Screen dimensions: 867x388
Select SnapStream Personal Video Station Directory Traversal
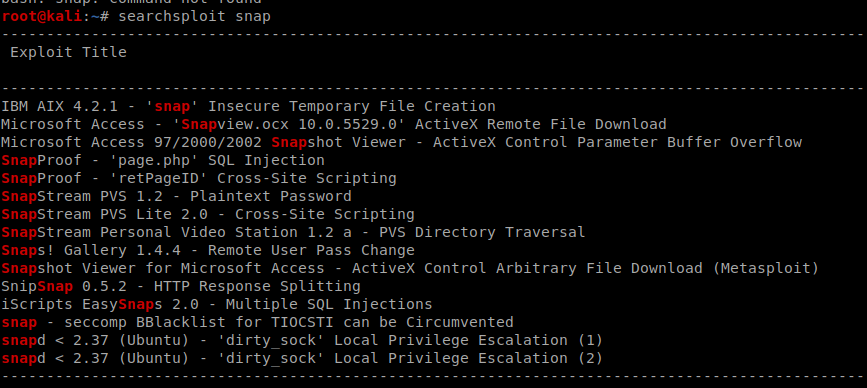click(293, 233)
